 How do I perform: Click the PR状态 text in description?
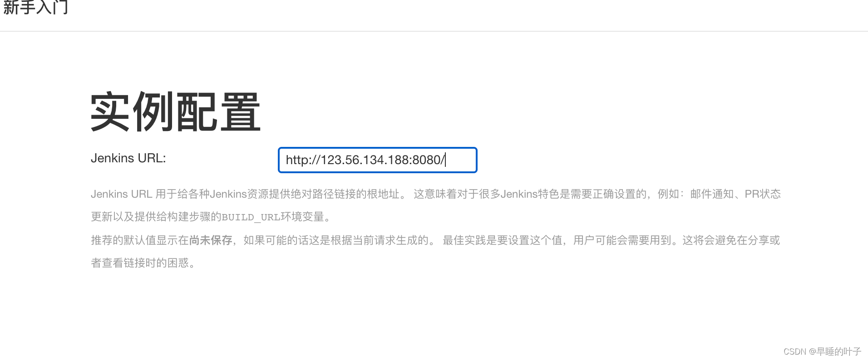click(763, 194)
